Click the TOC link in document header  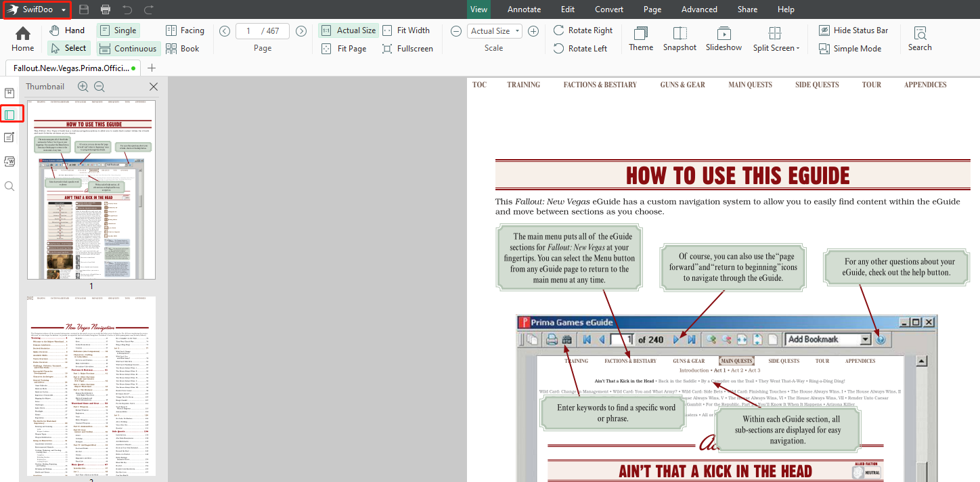pyautogui.click(x=479, y=85)
